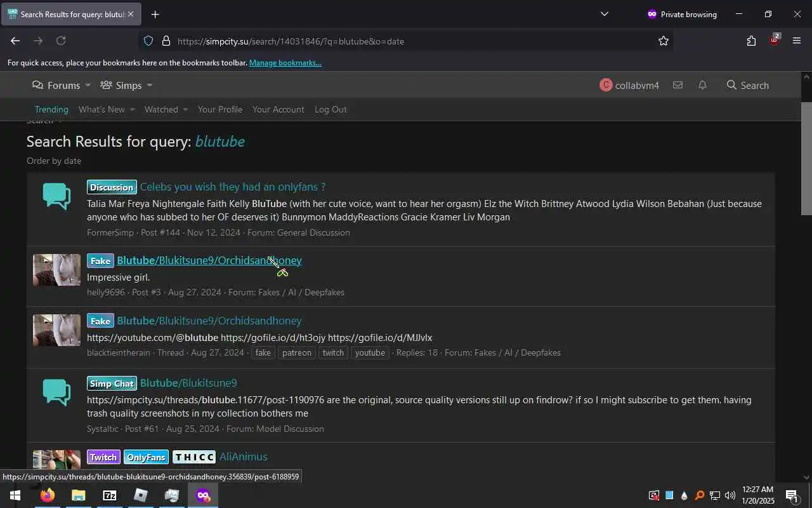Open the Forums navigation item
Image resolution: width=812 pixels, height=508 pixels.
56,85
